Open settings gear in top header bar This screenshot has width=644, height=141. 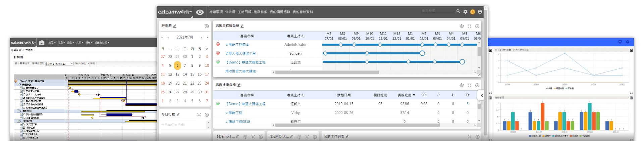click(x=465, y=12)
